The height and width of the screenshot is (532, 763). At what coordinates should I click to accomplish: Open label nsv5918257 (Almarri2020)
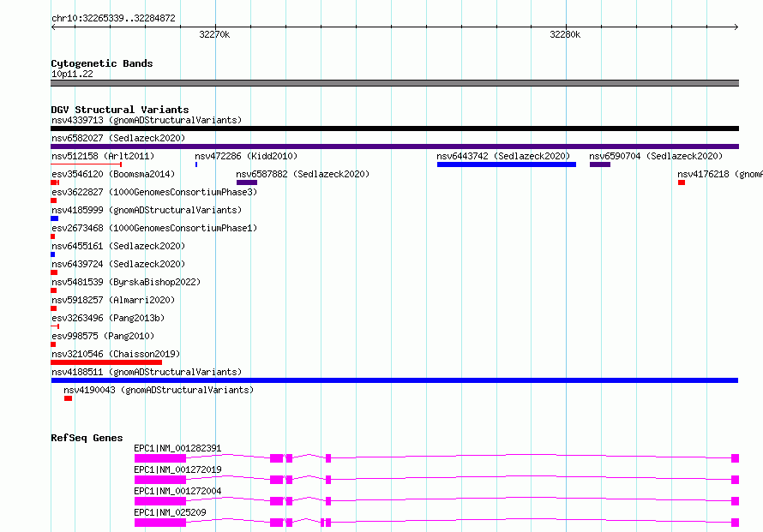113,300
